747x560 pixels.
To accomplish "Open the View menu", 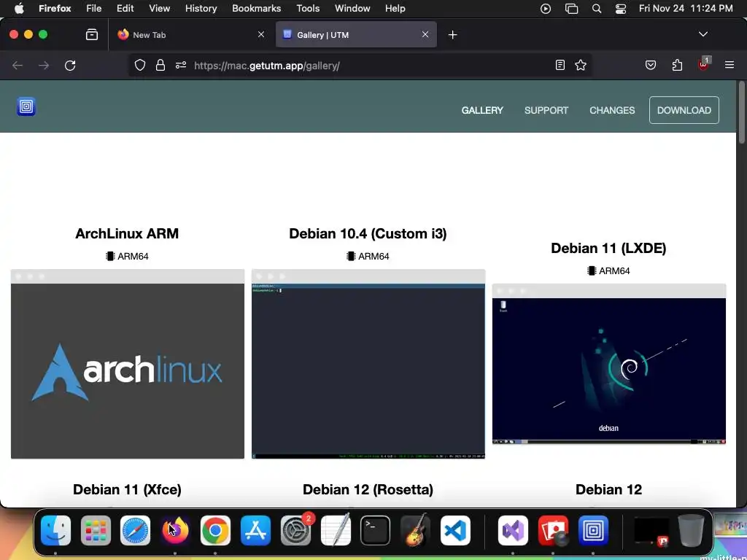I will 159,9.
